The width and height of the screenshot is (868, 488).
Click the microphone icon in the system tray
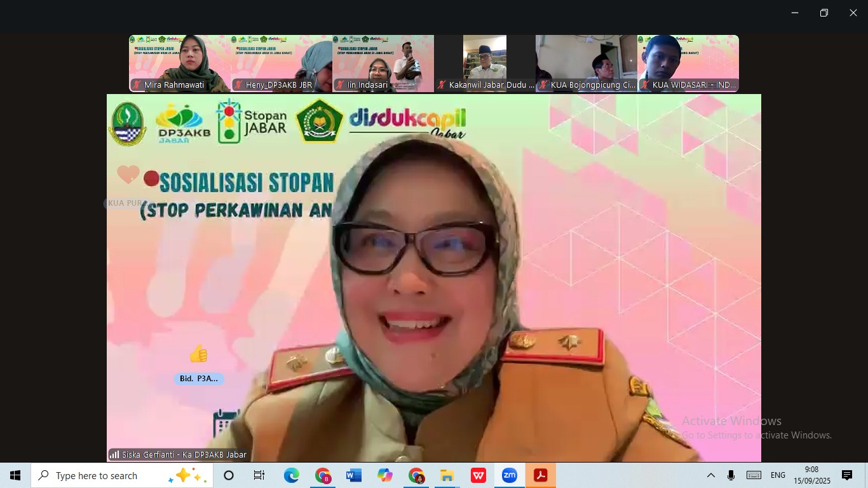pos(731,475)
